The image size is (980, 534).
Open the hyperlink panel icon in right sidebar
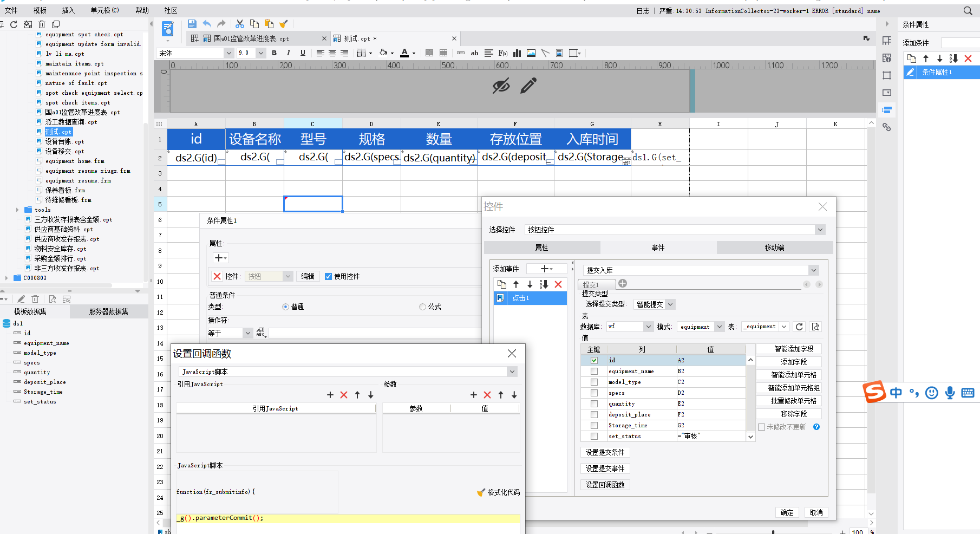pos(887,127)
